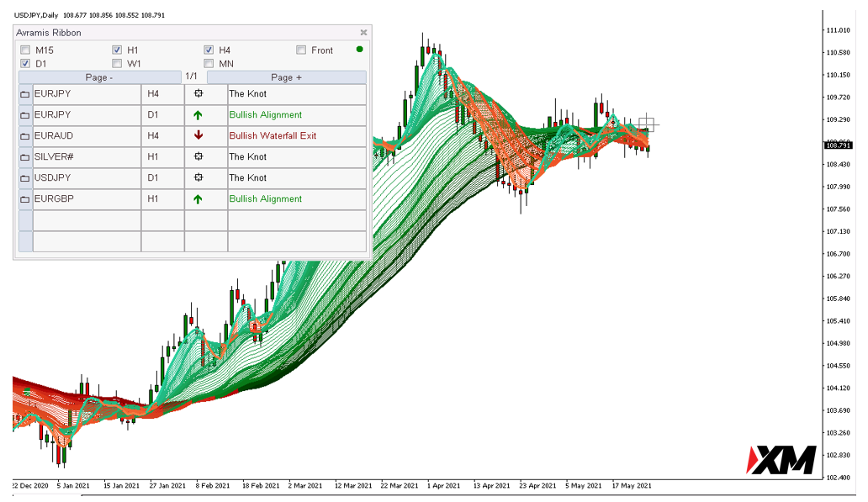The image size is (868, 502).
Task: Open chart icon for USDJPY D1 row
Action: click(25, 178)
